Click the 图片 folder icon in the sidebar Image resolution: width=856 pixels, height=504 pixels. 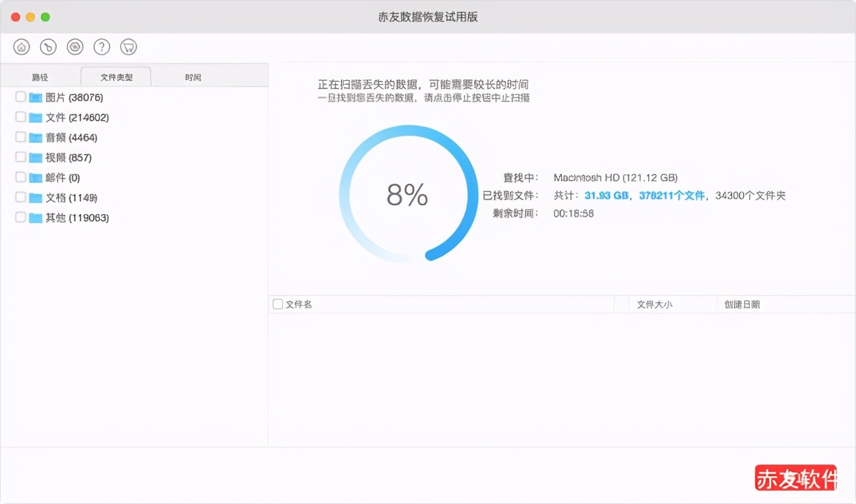click(x=37, y=97)
